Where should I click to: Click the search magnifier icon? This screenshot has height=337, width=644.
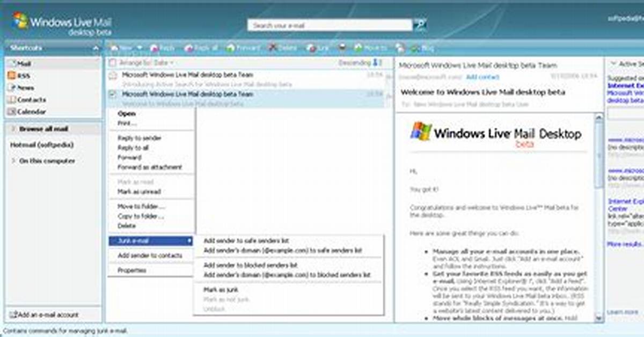point(420,25)
